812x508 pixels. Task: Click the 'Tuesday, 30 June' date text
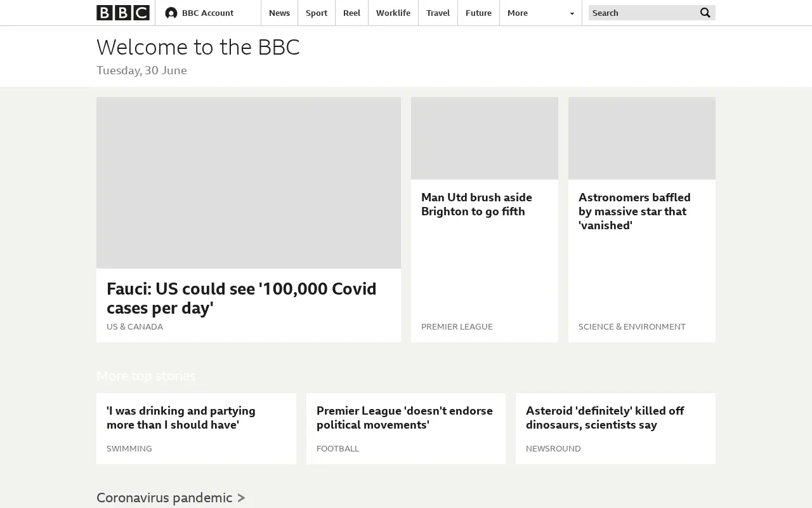click(x=141, y=70)
